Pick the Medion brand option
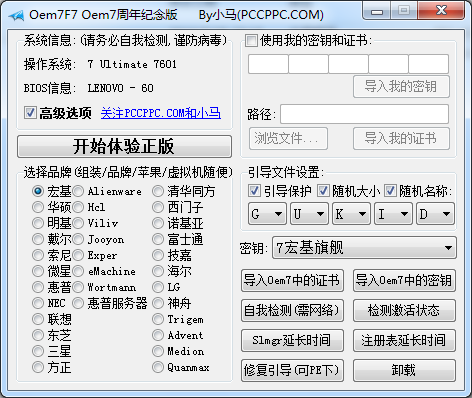The height and width of the screenshot is (398, 472). [158, 351]
